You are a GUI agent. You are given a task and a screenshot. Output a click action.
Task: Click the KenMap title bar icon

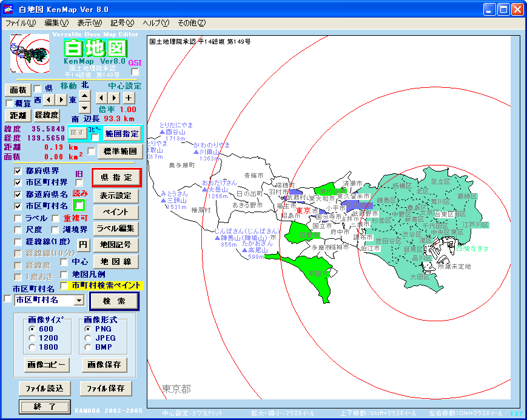(x=8, y=9)
